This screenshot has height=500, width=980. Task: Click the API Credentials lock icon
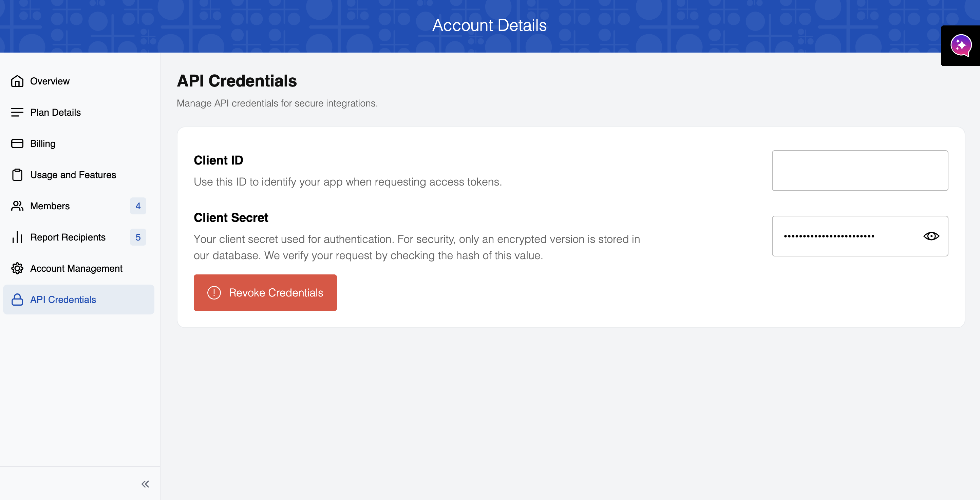[17, 299]
